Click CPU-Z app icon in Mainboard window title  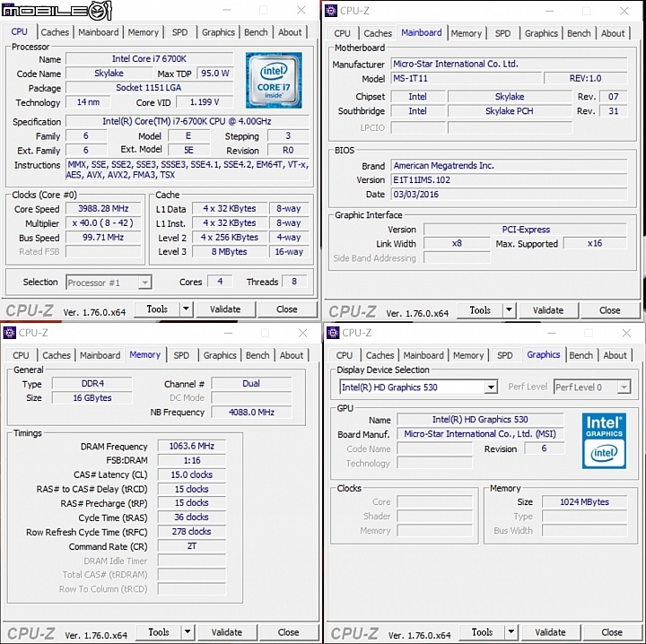pyautogui.click(x=331, y=10)
